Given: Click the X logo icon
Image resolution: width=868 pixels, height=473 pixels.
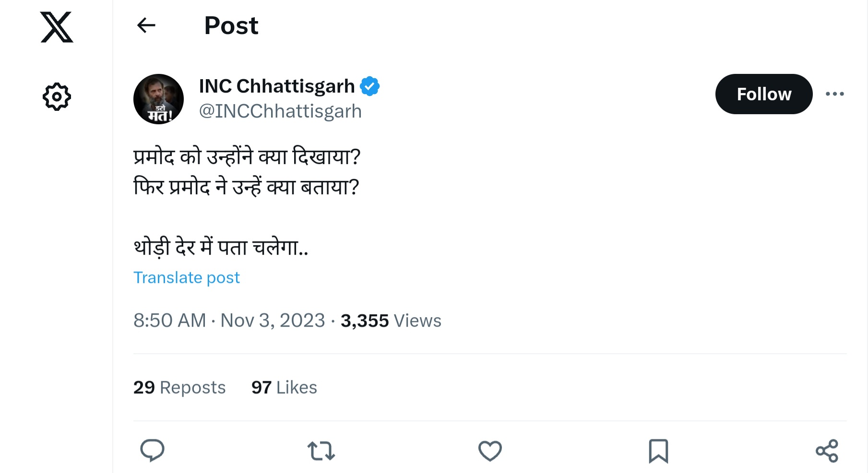Looking at the screenshot, I should [x=57, y=27].
